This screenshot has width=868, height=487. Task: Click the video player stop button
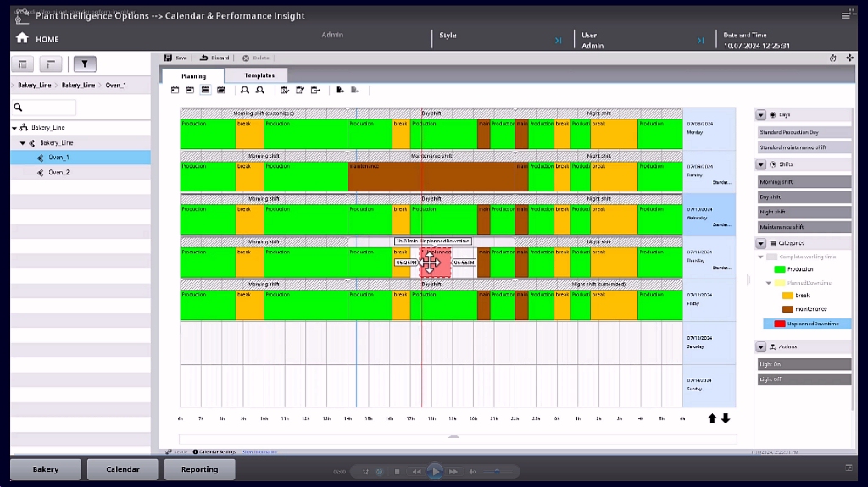pyautogui.click(x=397, y=472)
